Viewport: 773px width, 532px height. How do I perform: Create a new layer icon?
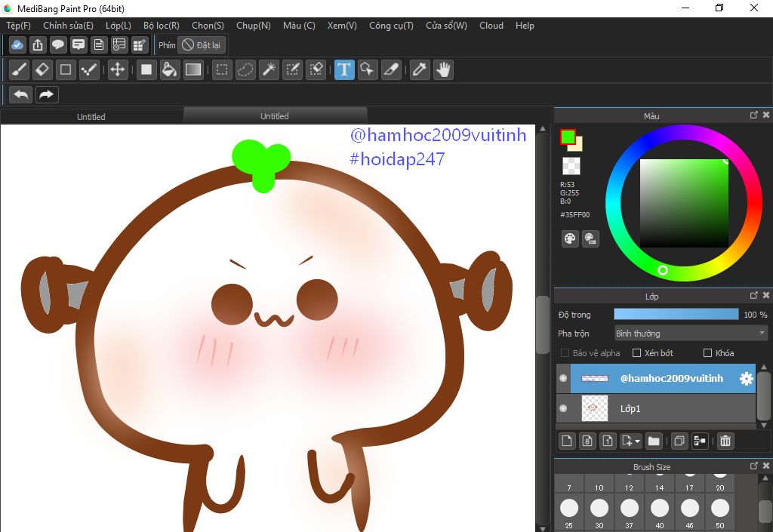tap(567, 441)
